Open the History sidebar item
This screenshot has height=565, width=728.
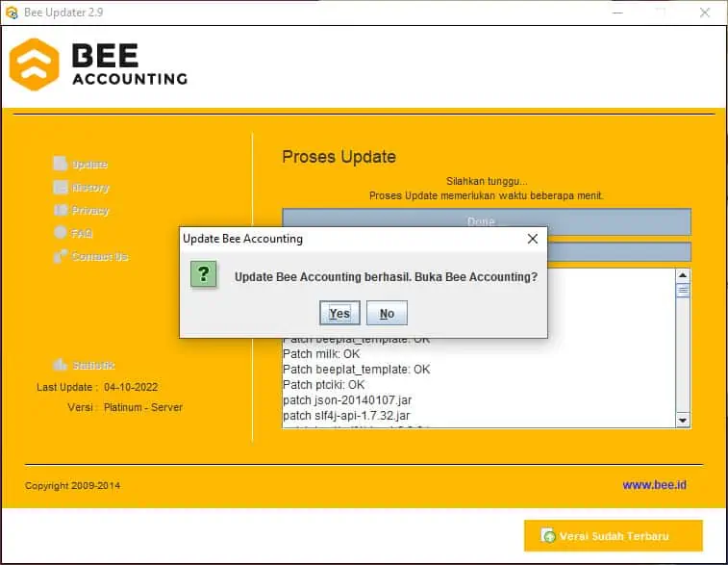(81, 188)
